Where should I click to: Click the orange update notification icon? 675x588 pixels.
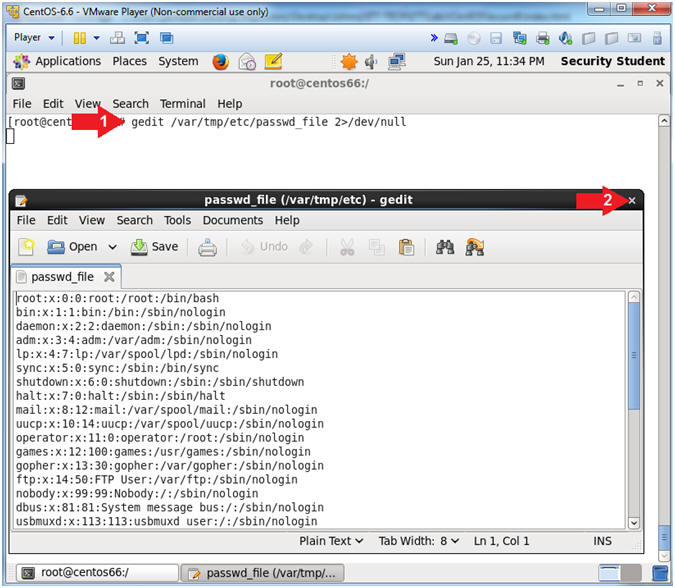pyautogui.click(x=349, y=62)
